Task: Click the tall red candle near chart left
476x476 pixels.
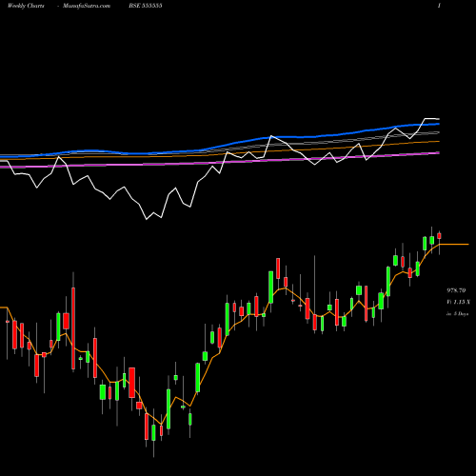Action: [73, 328]
